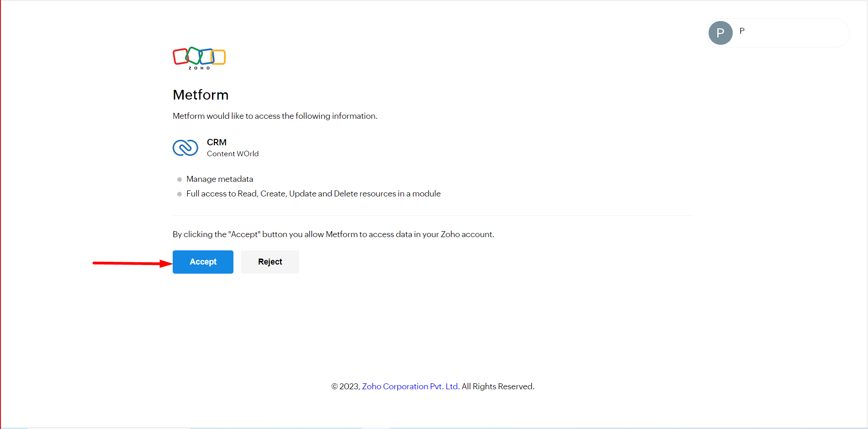The image size is (868, 429).
Task: Click the blue CRM link icon
Action: (x=185, y=148)
